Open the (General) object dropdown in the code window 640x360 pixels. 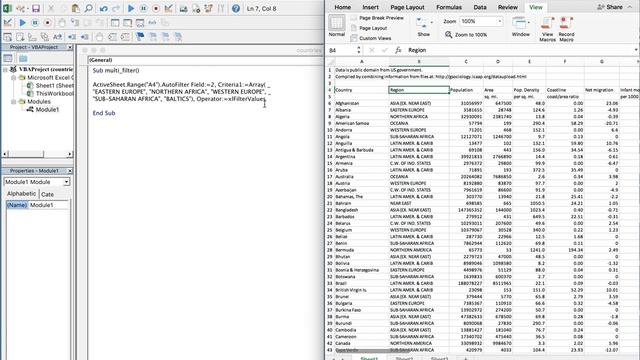(206, 60)
